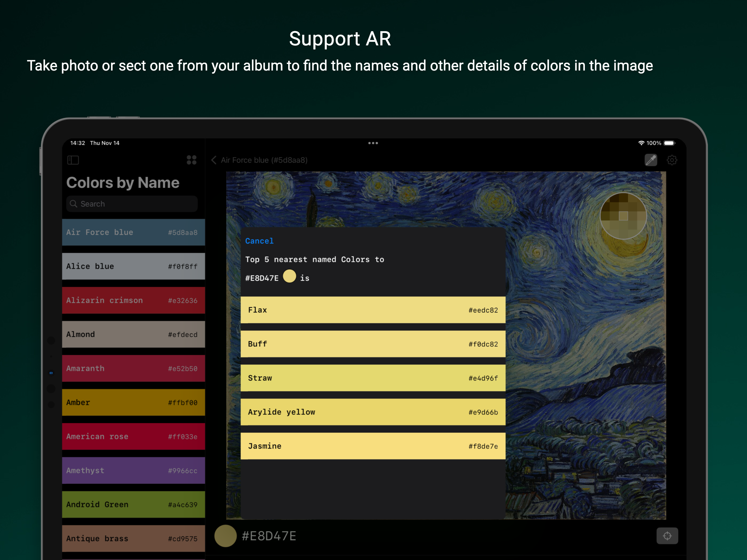
Task: Click the 100% battery percentage
Action: click(x=654, y=143)
